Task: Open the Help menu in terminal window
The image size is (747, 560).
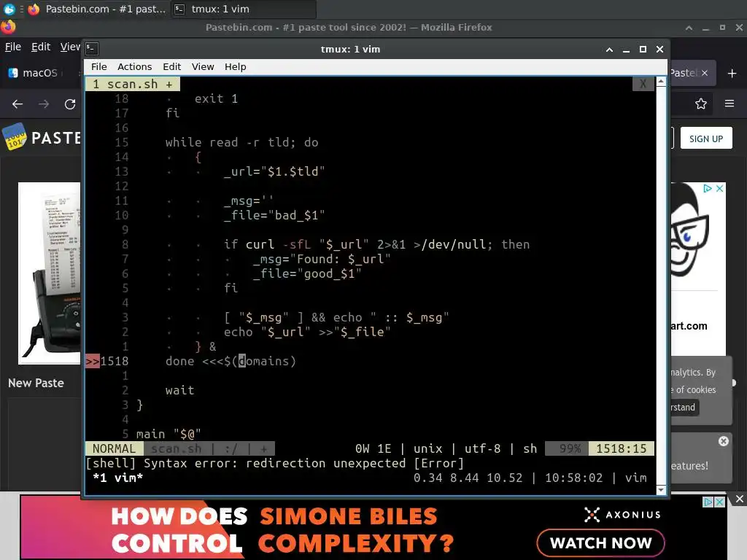Action: coord(236,66)
